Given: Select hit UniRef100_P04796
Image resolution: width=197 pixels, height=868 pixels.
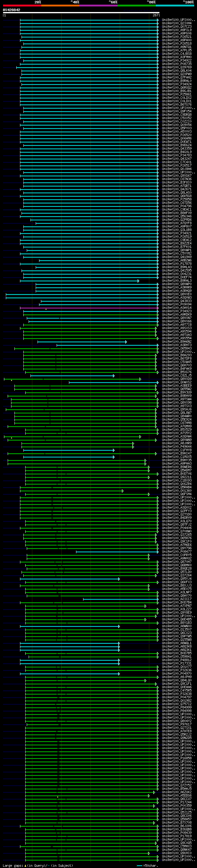Looking at the screenshot, I should 177,206.
